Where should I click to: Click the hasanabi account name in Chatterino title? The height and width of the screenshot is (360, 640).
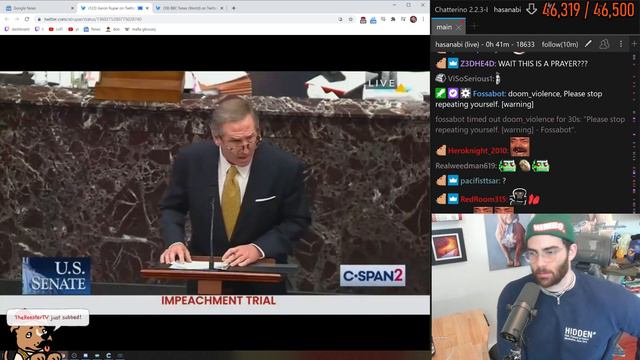(507, 9)
